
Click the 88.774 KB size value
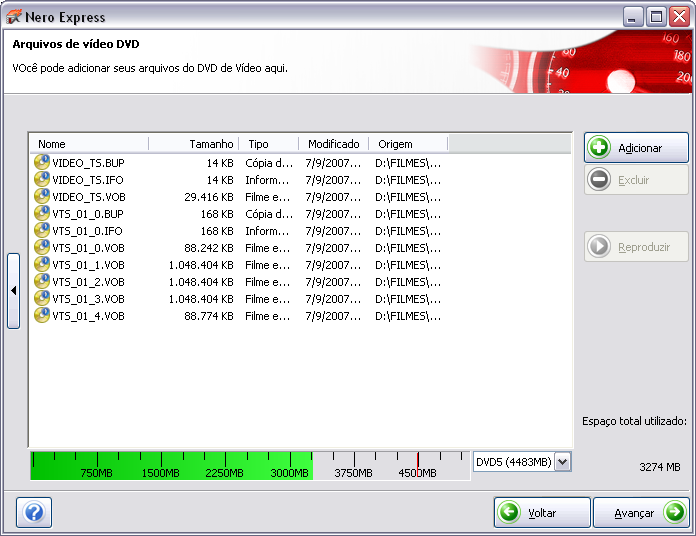click(x=209, y=316)
